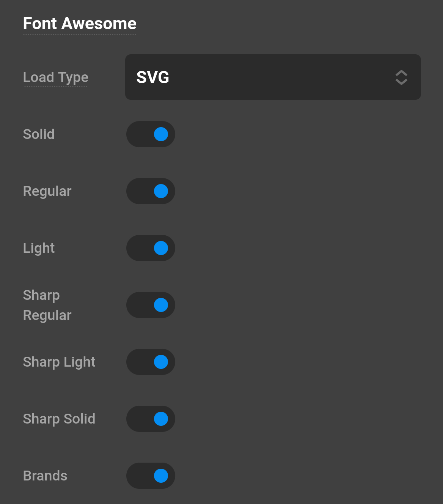Switch off the Sharp Light style
Viewport: 443px width, 504px height.
pos(151,362)
